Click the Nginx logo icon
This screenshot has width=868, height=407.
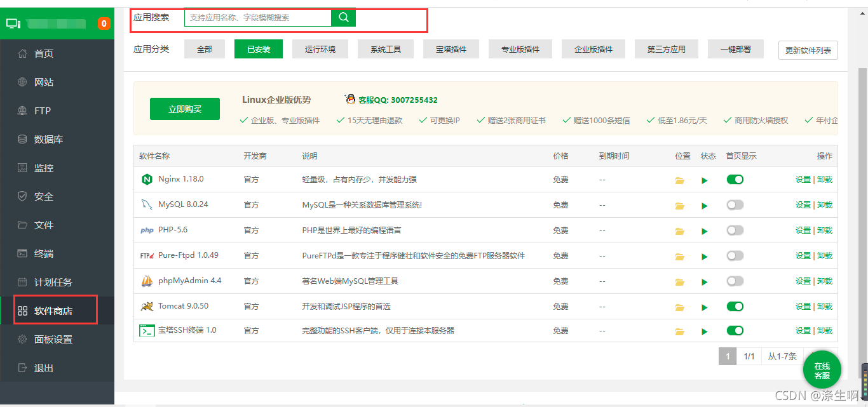coord(147,180)
